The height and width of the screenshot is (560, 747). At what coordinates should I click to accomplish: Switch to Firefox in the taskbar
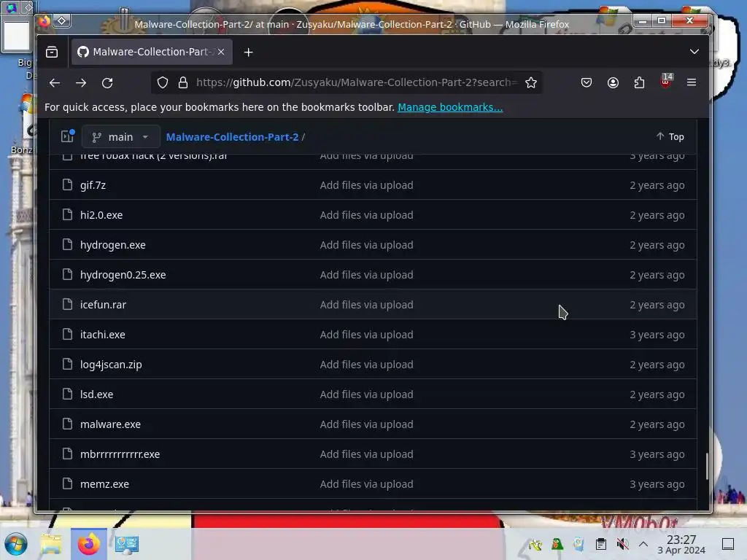[88, 544]
